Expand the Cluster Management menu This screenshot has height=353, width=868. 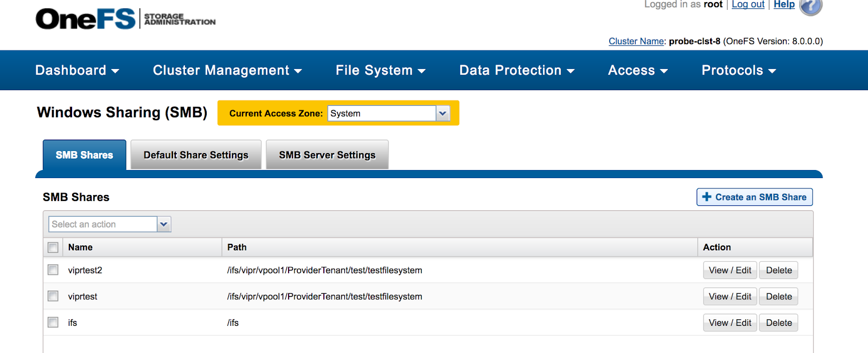[227, 70]
